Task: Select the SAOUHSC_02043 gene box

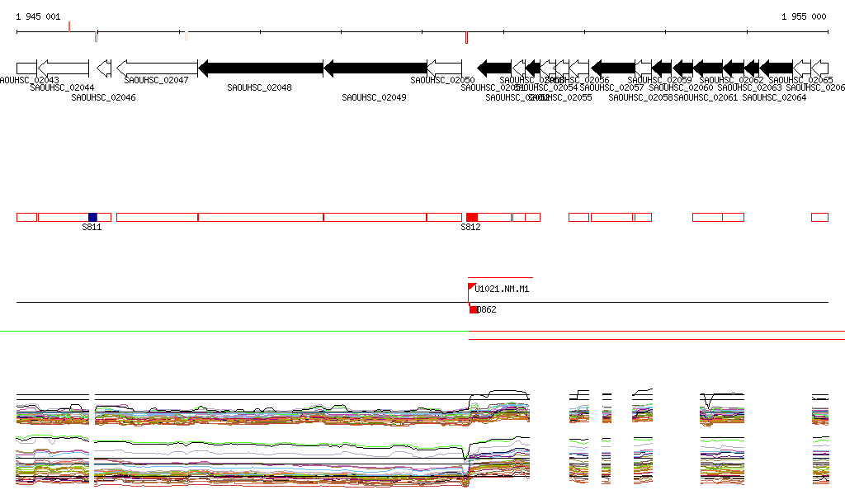Action: click(x=26, y=68)
